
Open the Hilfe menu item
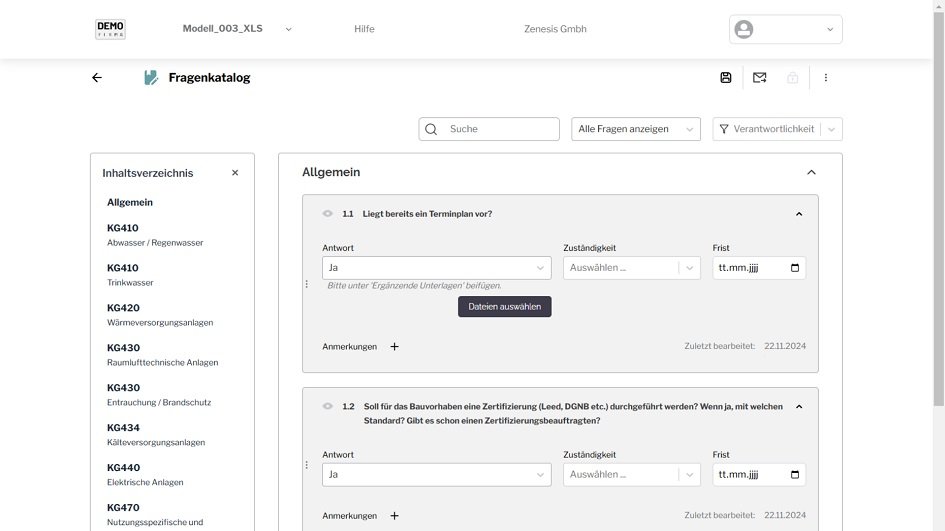click(x=364, y=29)
